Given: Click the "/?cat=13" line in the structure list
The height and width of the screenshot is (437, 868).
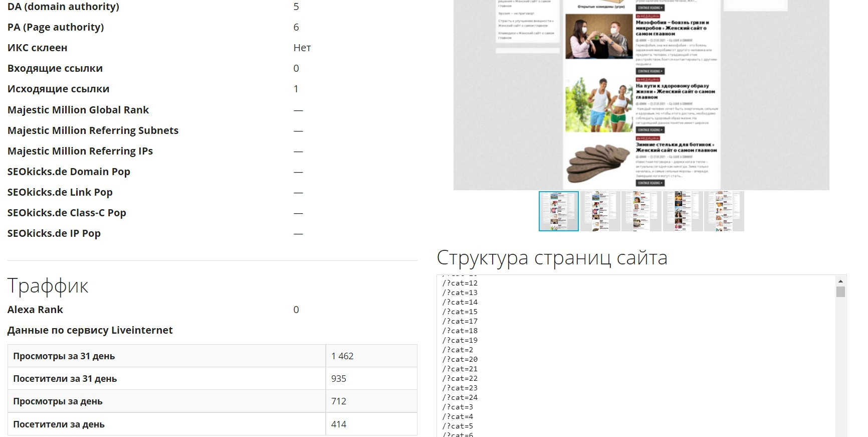Looking at the screenshot, I should click(460, 293).
